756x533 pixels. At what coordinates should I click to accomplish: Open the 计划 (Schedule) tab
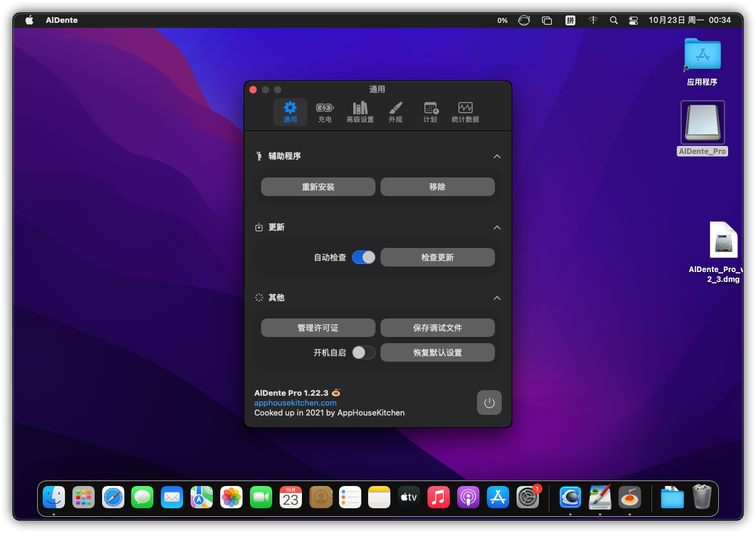(x=431, y=113)
